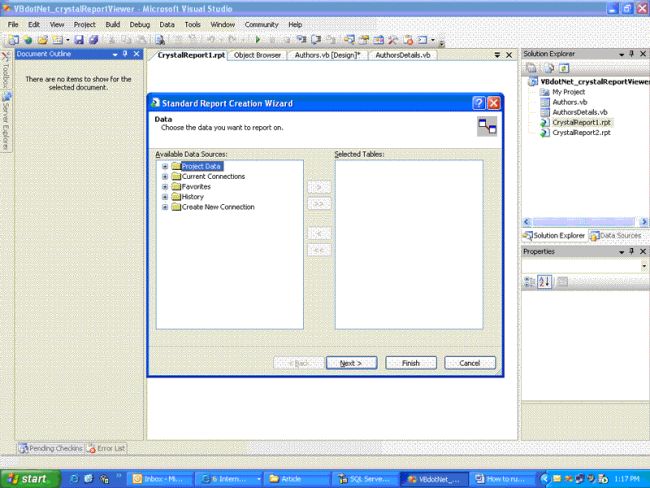Open the collapsed Server Explorer side tab
Screen dimensions: 650x488
point(6,121)
